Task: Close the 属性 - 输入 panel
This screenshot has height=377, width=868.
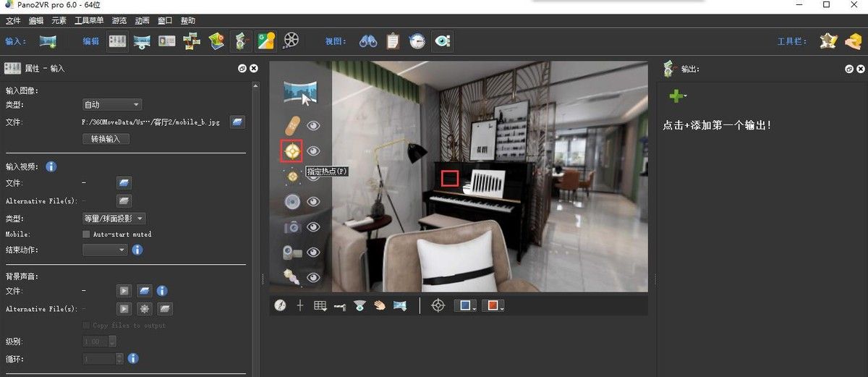Action: click(254, 69)
